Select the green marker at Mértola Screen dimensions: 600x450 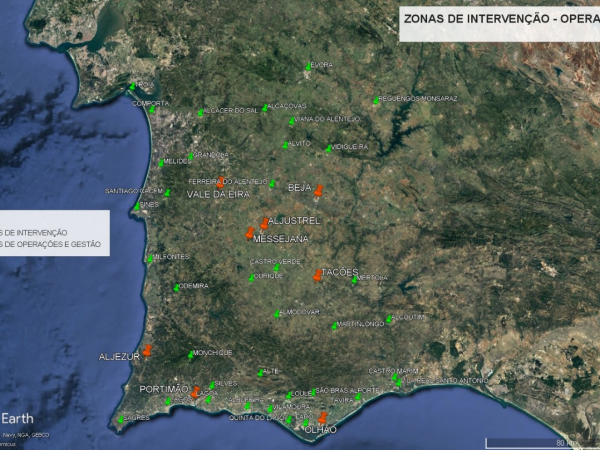coord(354,280)
